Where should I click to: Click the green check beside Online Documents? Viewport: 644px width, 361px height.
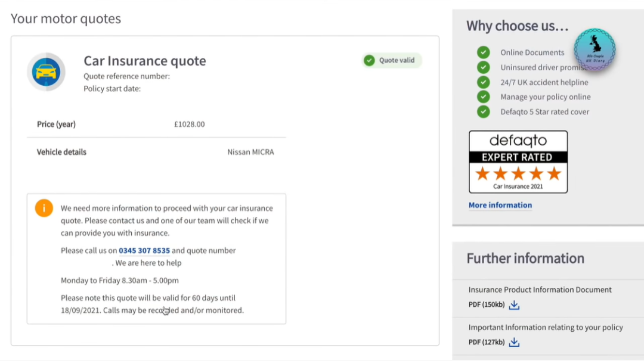pos(483,52)
